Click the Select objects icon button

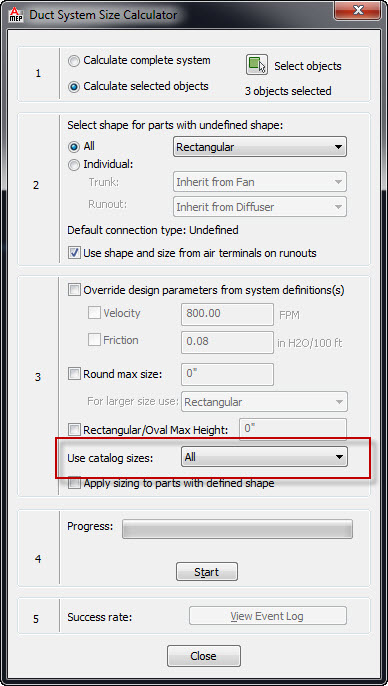(257, 65)
